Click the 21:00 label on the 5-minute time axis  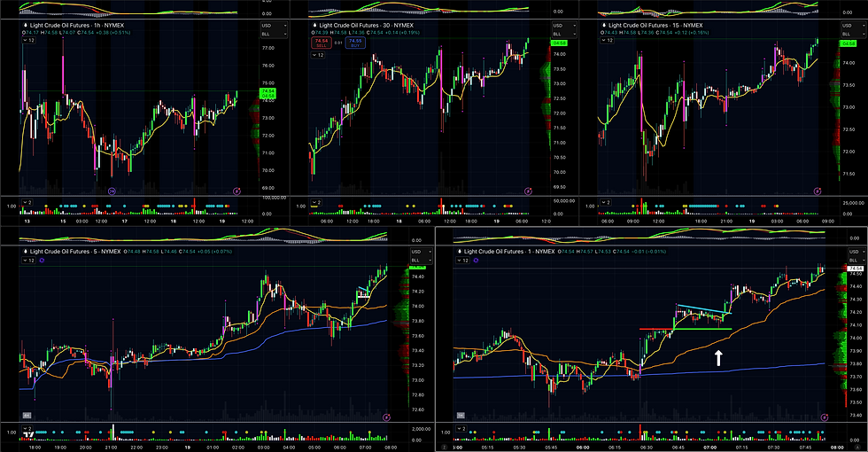pyautogui.click(x=112, y=447)
